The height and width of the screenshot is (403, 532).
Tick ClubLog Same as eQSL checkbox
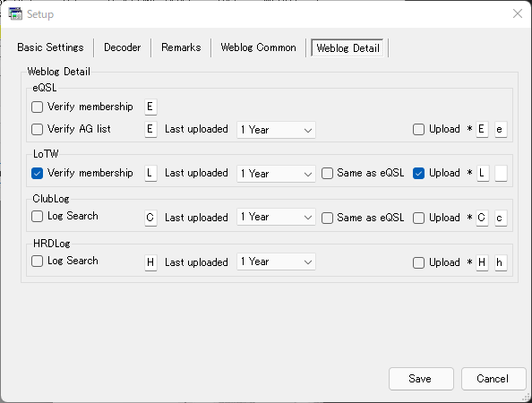coord(327,218)
